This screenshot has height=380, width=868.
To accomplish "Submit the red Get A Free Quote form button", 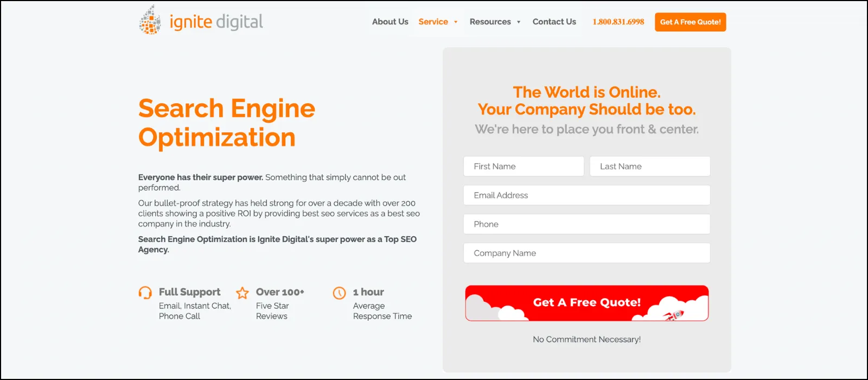I will (x=586, y=303).
